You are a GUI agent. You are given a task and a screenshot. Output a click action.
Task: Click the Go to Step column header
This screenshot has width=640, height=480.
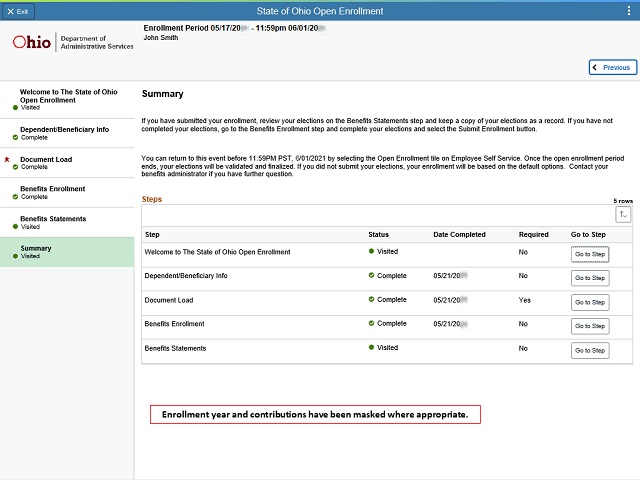(588, 235)
